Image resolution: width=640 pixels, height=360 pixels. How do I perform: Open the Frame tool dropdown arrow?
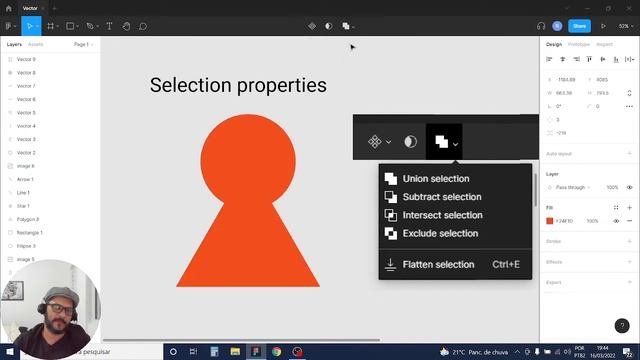[58, 27]
